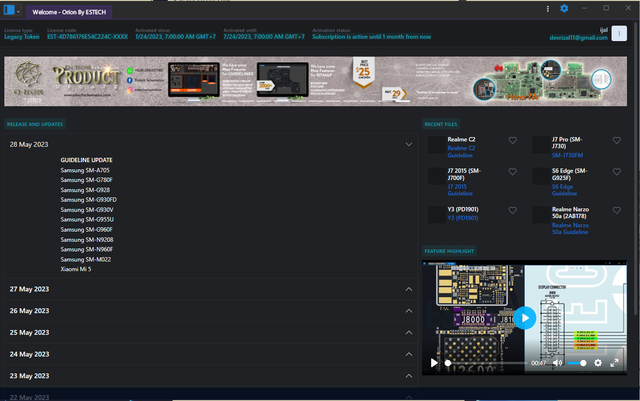Viewport: 640px width, 401px height.
Task: Play the feature highlight video center button
Action: coord(526,318)
